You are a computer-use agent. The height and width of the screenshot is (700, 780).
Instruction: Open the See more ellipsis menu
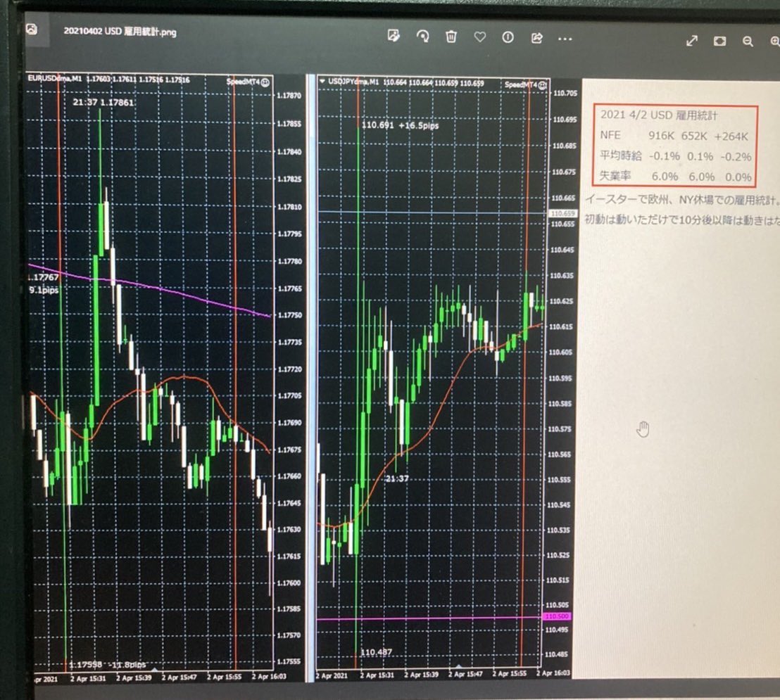565,39
